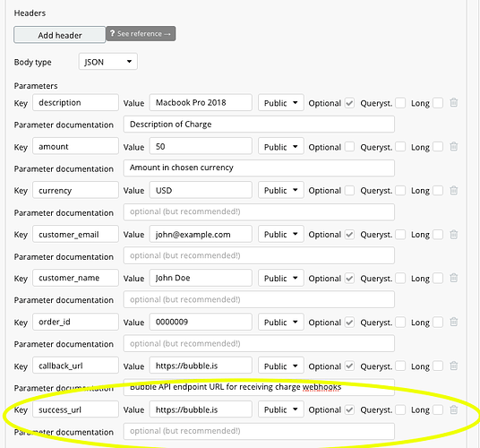The height and width of the screenshot is (448, 480).
Task: Click trash icon beside callback_url row
Action: point(454,366)
